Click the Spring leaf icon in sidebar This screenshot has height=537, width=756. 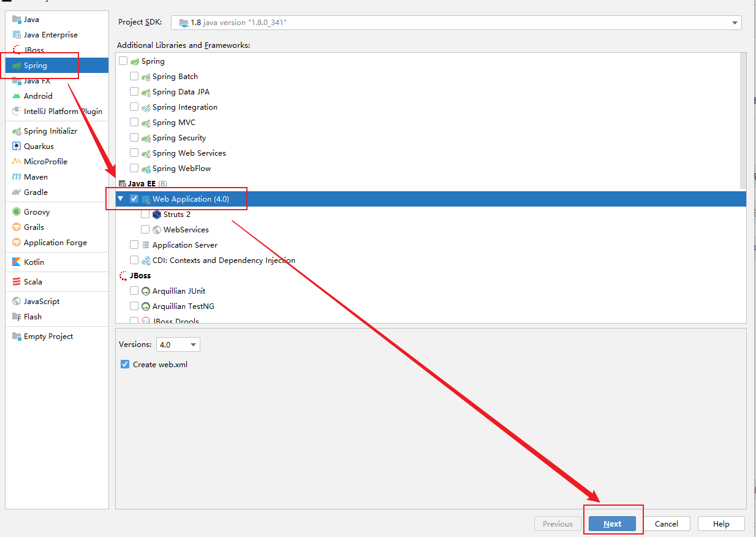(17, 66)
